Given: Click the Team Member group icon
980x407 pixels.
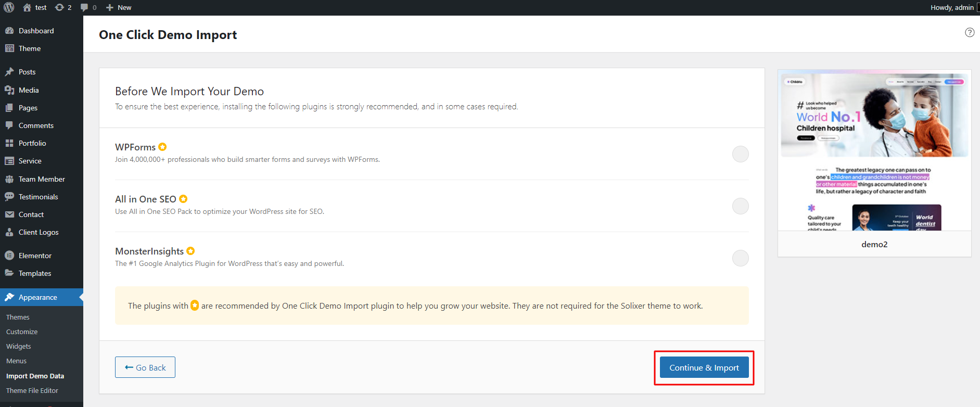Looking at the screenshot, I should tap(9, 179).
